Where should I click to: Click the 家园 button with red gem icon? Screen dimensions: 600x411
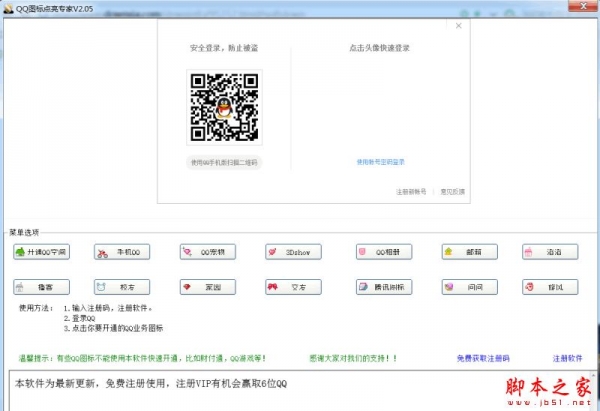click(208, 287)
